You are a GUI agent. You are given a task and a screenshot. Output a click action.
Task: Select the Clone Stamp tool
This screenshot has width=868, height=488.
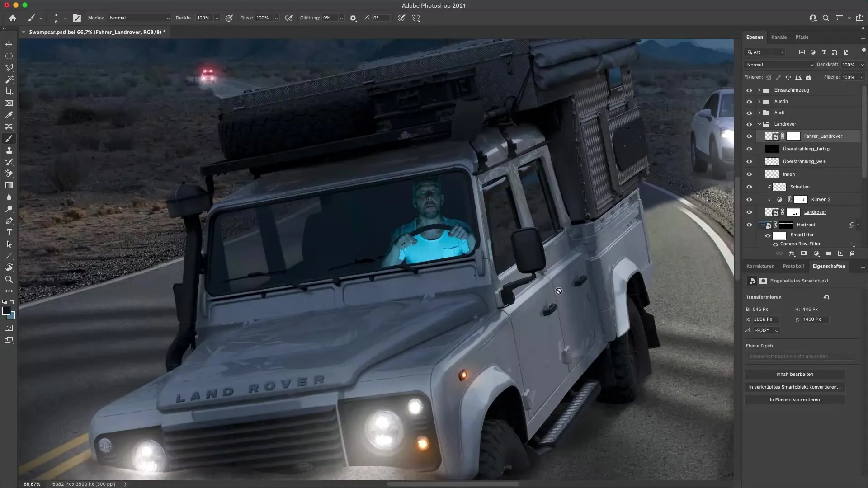[9, 150]
